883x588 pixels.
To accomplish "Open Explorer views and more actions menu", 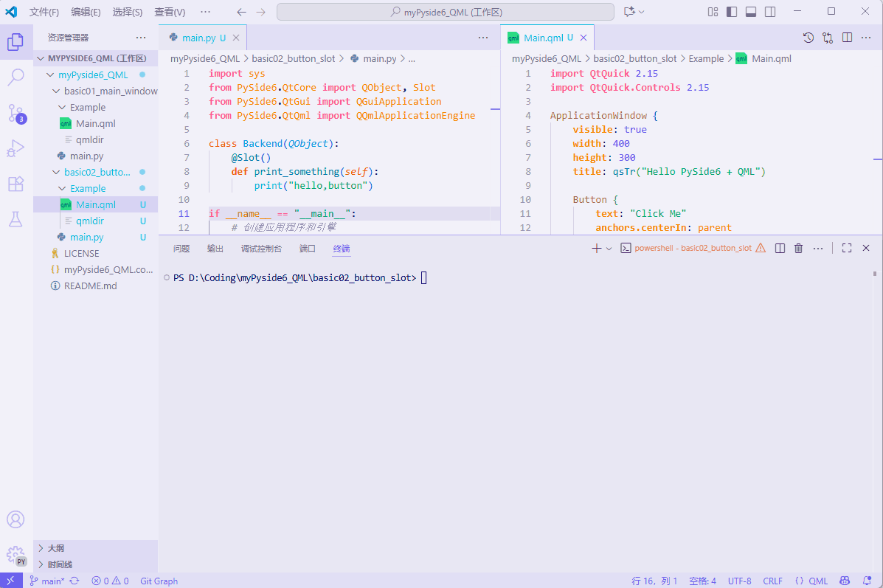I will [x=141, y=38].
